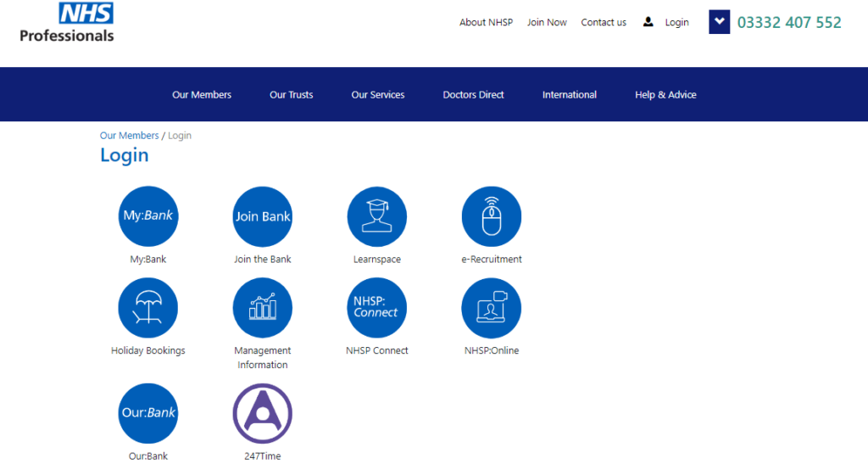Open the Doctors Direct menu
The width and height of the screenshot is (868, 464).
click(x=473, y=95)
